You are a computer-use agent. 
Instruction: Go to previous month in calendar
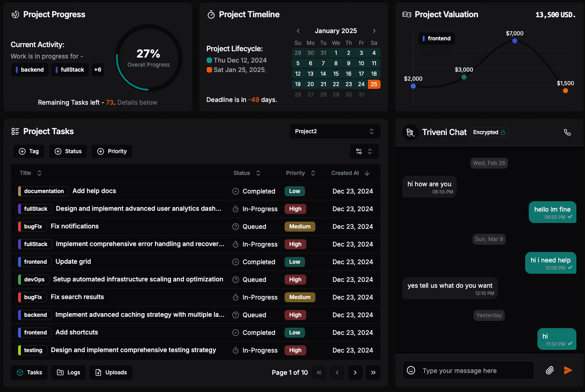click(298, 31)
